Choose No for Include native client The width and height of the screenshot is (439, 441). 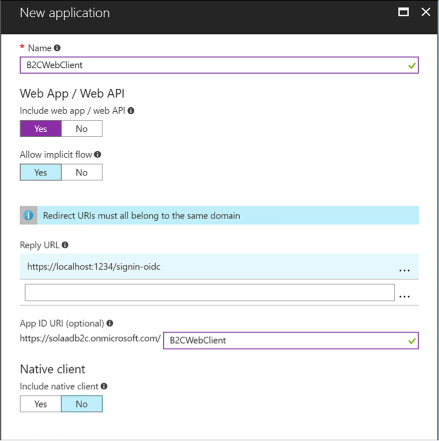(82, 404)
